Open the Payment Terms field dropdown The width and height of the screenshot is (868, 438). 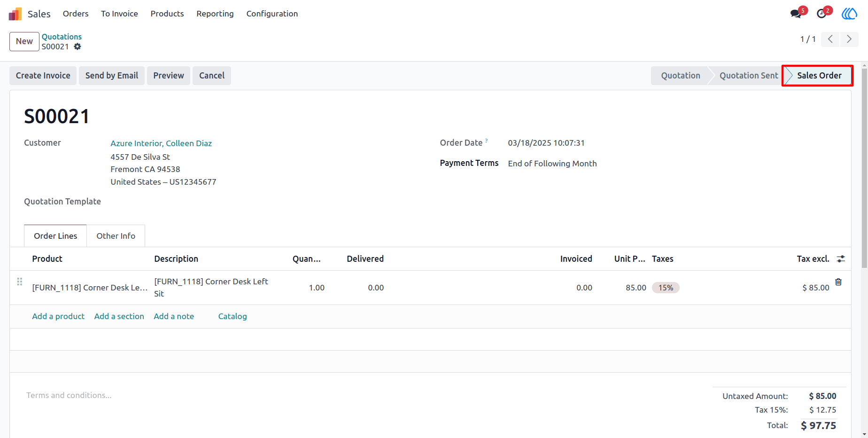(x=552, y=164)
